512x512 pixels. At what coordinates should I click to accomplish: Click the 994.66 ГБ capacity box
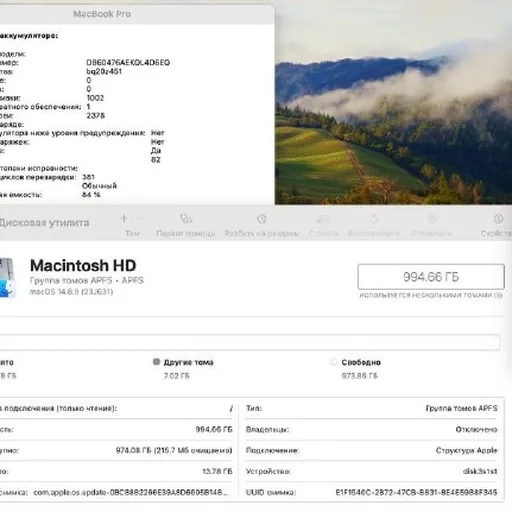click(x=431, y=277)
